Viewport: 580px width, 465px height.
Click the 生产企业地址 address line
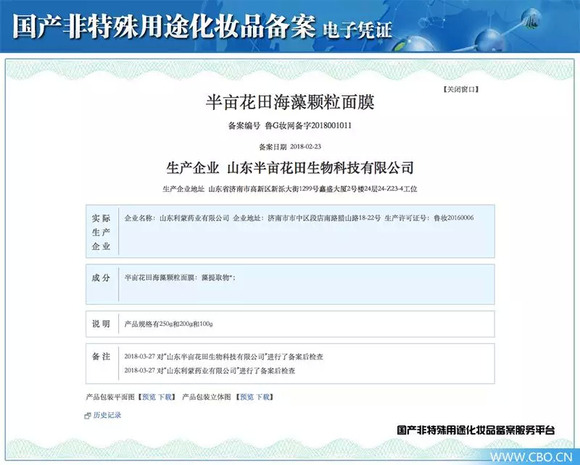tap(290, 189)
